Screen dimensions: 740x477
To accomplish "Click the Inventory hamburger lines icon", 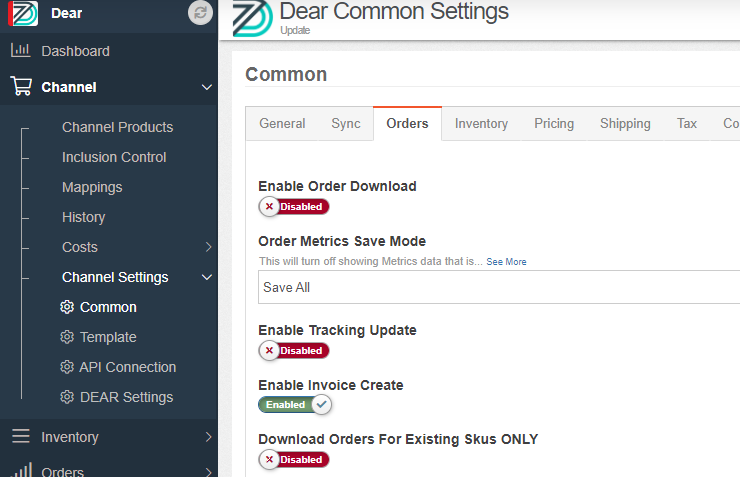I will (x=21, y=436).
